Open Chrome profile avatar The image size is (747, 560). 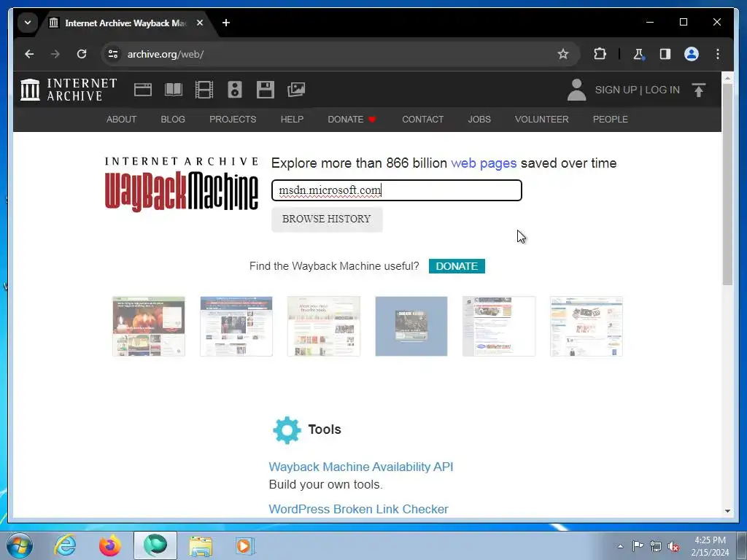692,54
